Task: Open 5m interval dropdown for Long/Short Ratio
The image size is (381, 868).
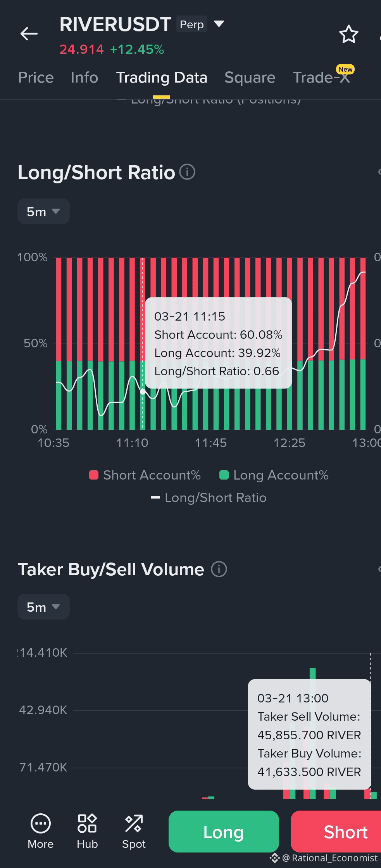Action: 43,211
